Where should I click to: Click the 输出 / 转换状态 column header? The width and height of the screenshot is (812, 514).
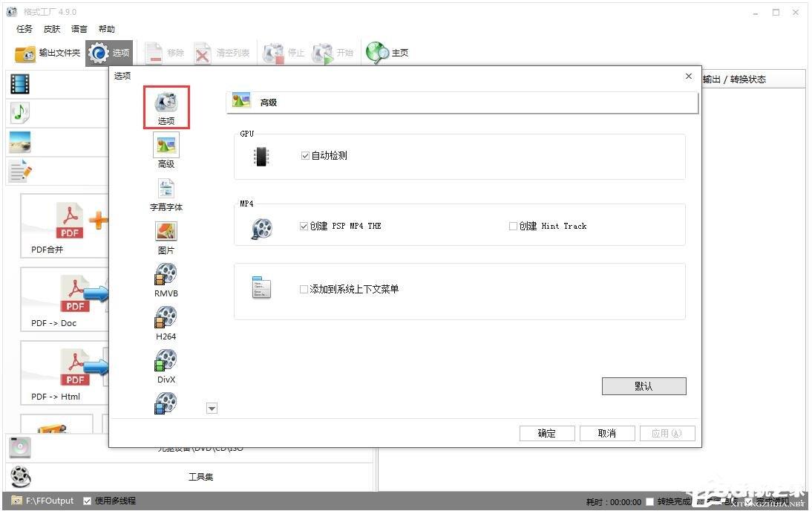pyautogui.click(x=734, y=79)
